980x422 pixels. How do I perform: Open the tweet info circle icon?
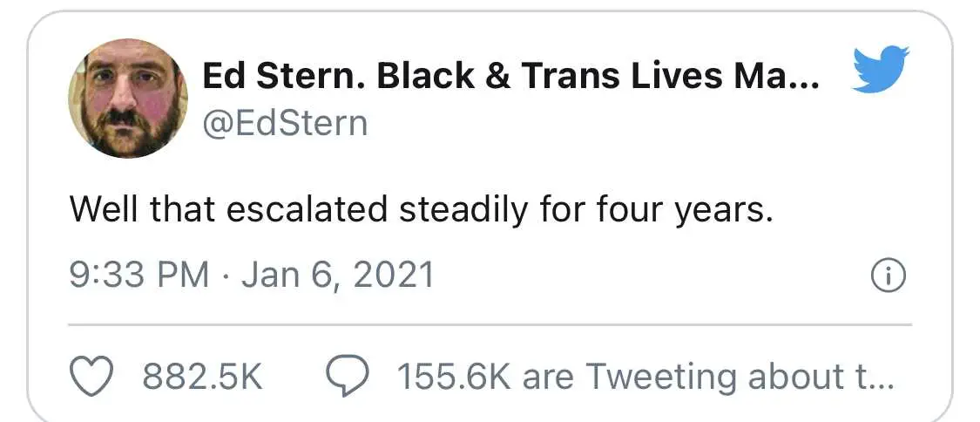889,276
